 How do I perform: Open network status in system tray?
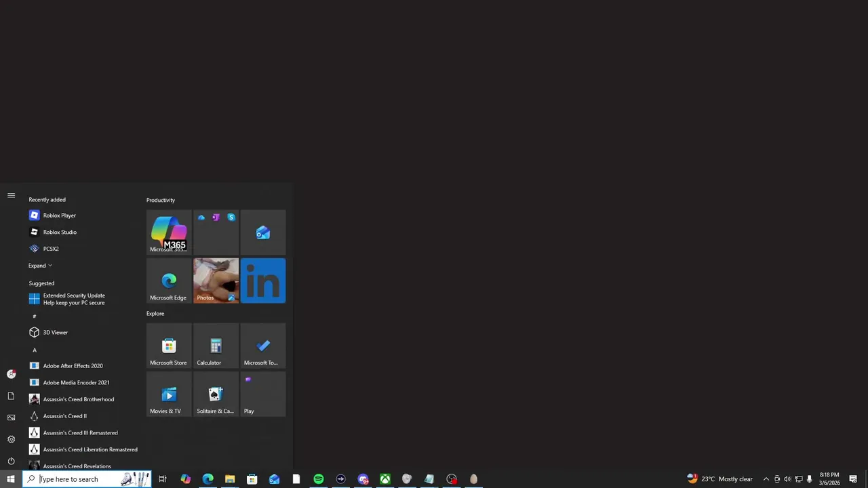(x=798, y=479)
